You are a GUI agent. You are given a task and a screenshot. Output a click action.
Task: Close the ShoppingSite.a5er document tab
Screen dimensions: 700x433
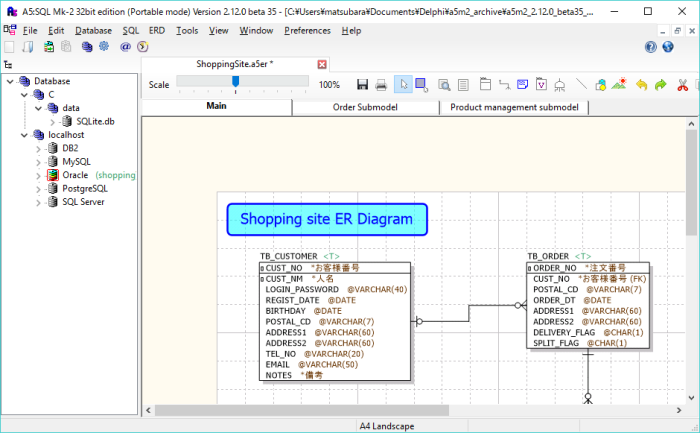coord(322,64)
